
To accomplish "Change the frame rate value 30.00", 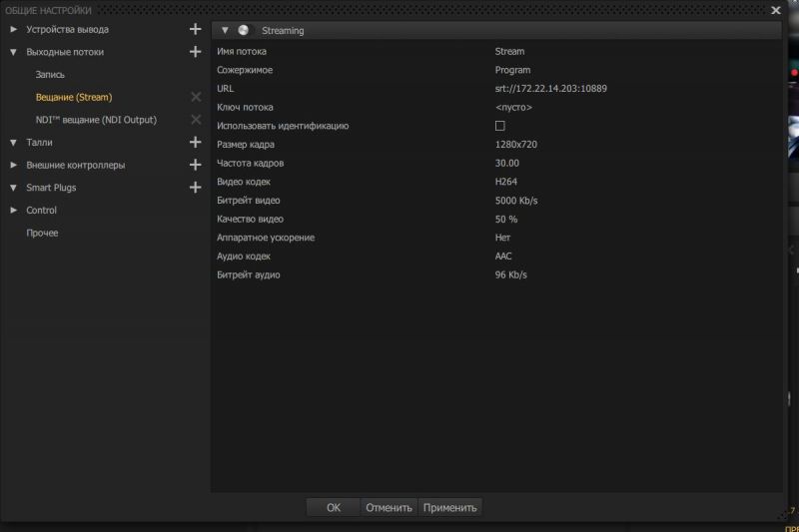I will point(507,163).
